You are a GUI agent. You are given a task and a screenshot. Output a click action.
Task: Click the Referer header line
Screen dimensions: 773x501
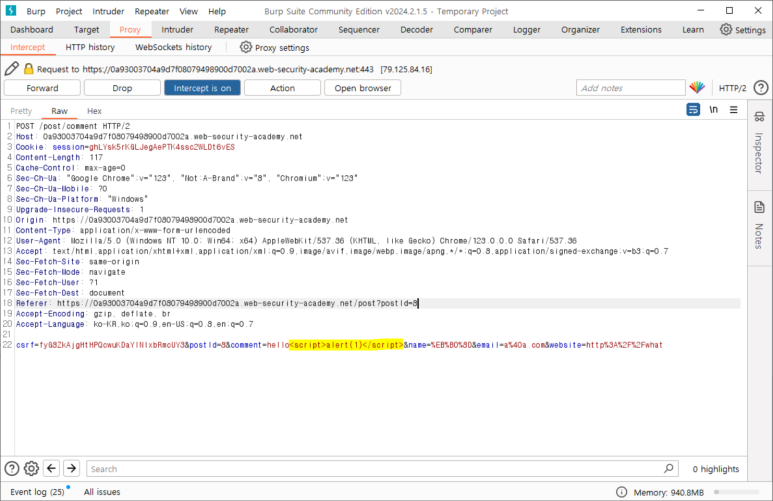click(217, 303)
